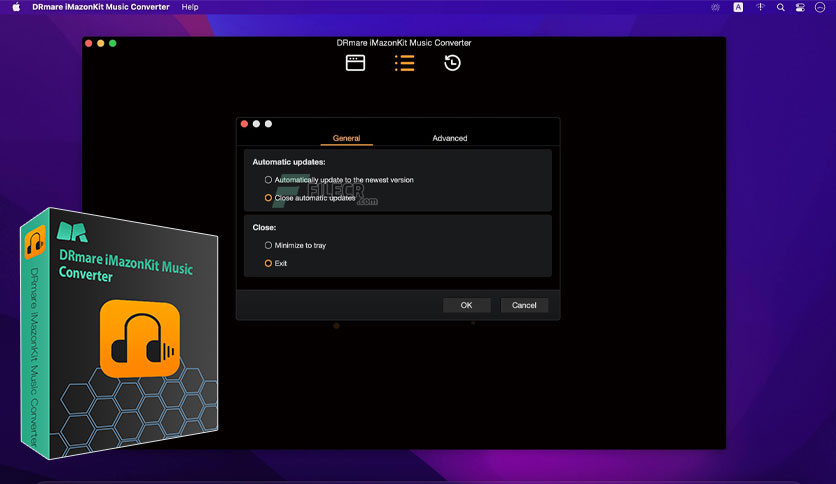Open Spotlight search in menu bar

tap(781, 7)
